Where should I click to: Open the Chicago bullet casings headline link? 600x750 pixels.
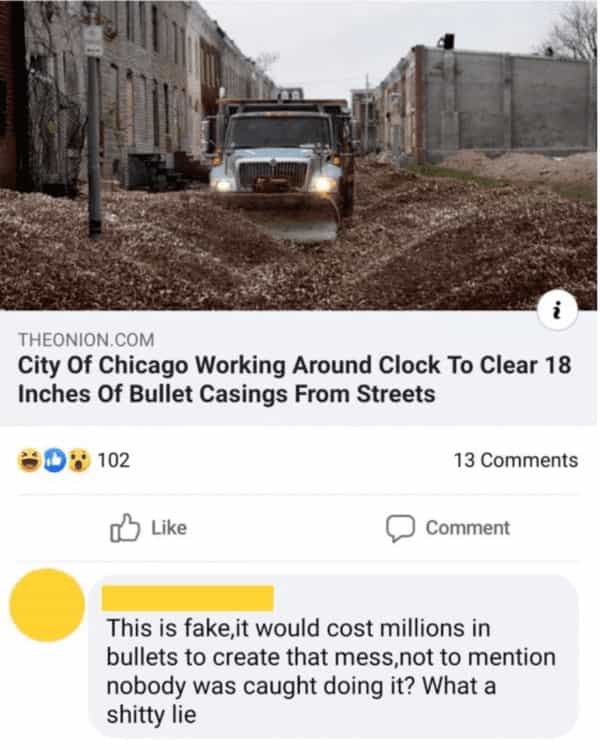(x=294, y=380)
